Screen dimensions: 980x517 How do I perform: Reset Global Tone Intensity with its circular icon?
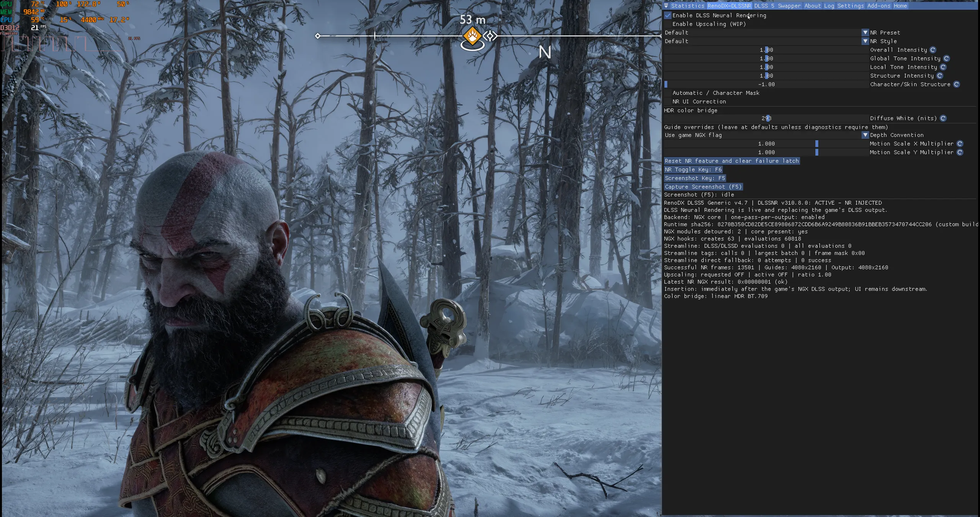pos(946,59)
